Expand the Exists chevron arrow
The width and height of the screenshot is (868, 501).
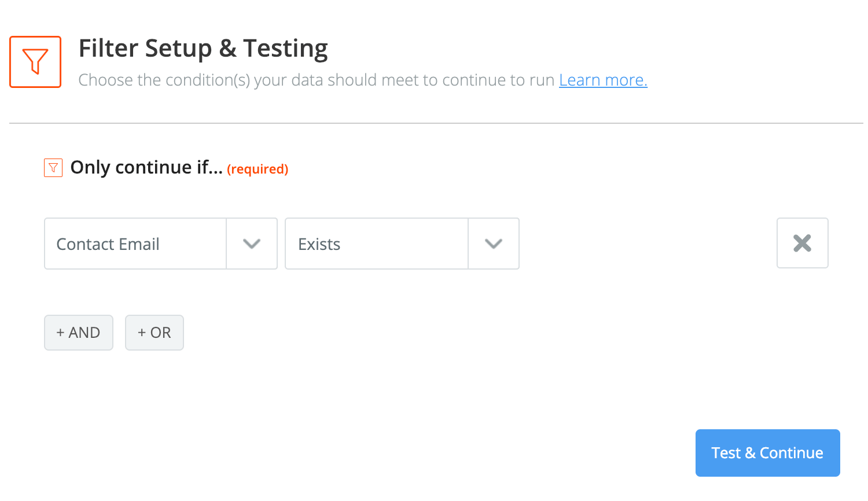[494, 244]
